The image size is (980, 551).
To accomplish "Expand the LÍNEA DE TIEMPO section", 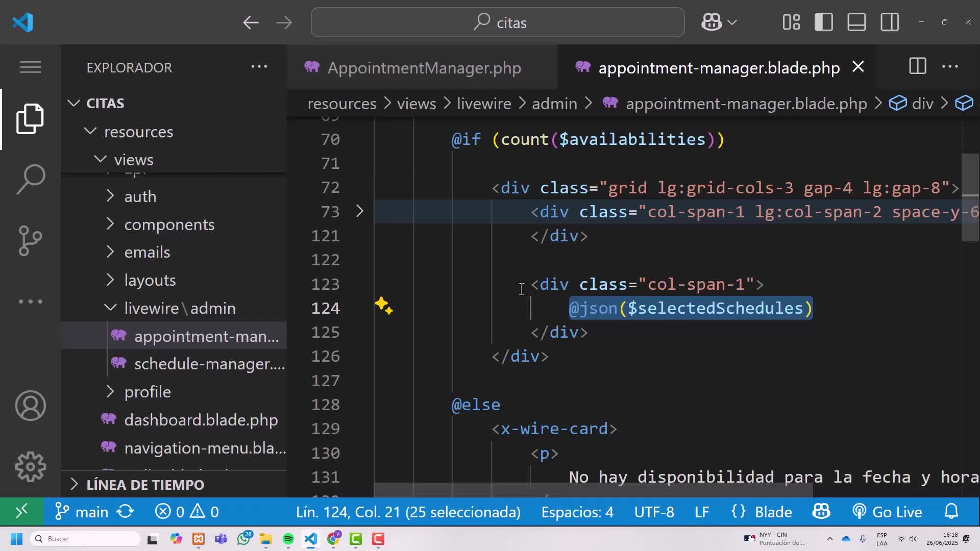I will [174, 484].
